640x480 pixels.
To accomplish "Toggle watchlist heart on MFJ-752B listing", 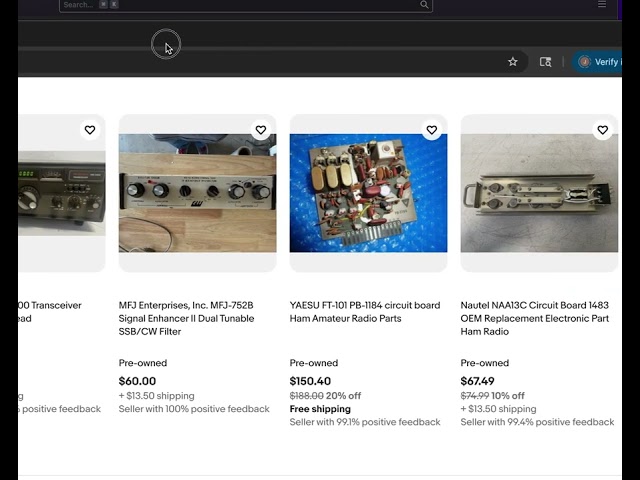I will [261, 130].
